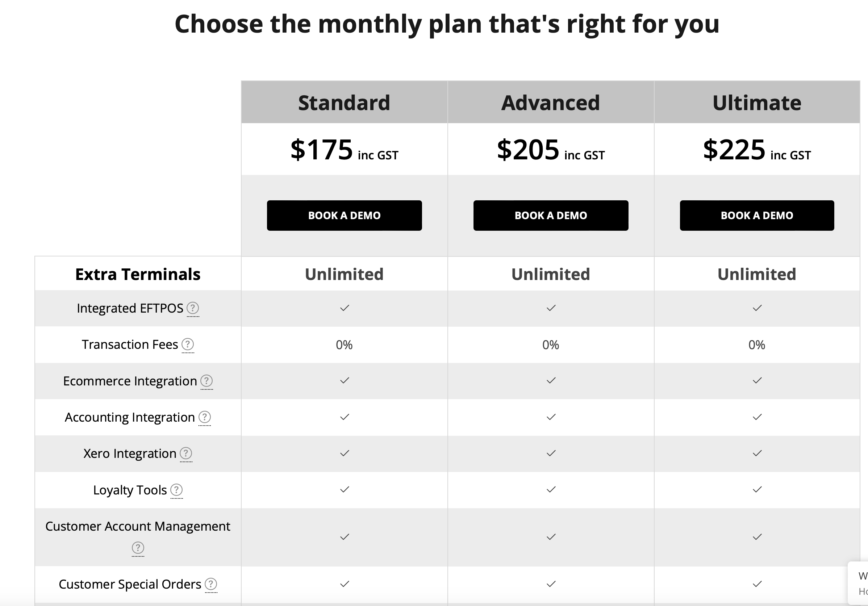The height and width of the screenshot is (606, 868).
Task: Click the Transaction Fees question mark icon
Action: pos(188,344)
